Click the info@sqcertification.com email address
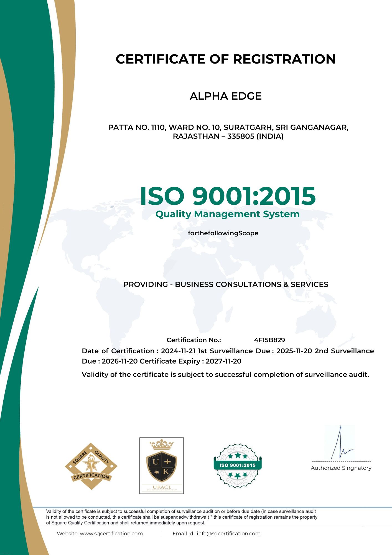 (x=229, y=533)
